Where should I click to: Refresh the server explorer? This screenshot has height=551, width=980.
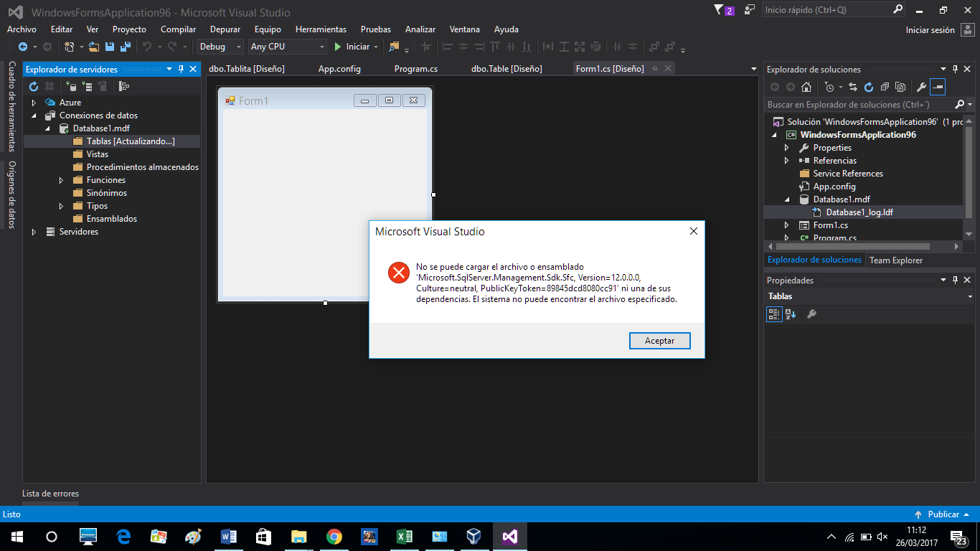coord(34,87)
